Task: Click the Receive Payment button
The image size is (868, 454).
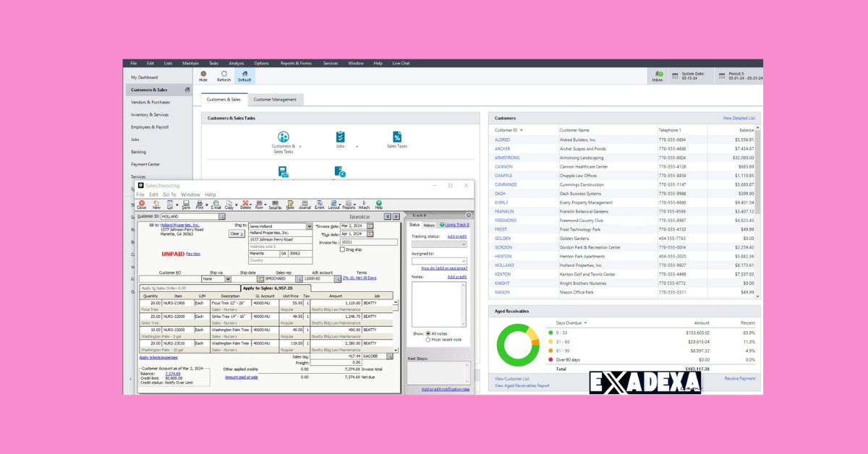Action: tap(739, 378)
